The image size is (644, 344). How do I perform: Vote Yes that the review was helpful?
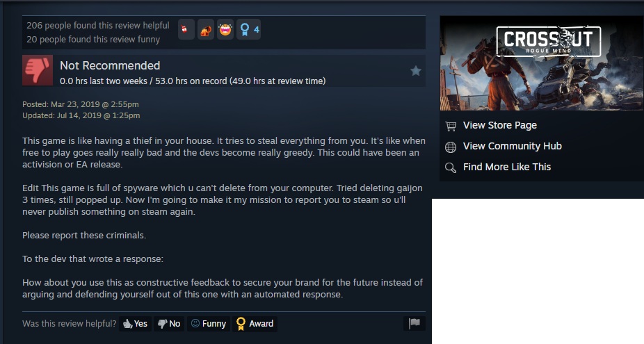pyautogui.click(x=135, y=323)
